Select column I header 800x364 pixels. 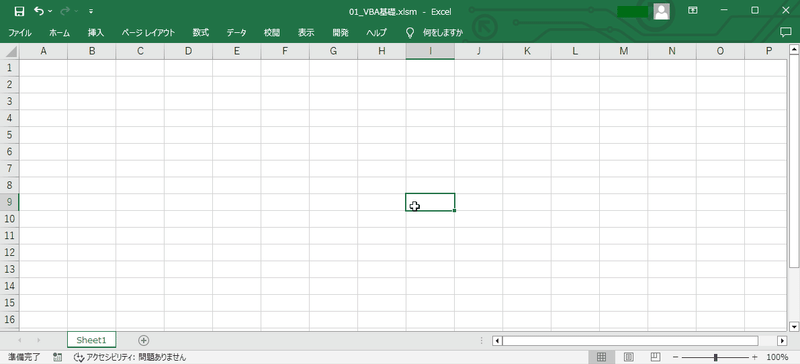(430, 51)
